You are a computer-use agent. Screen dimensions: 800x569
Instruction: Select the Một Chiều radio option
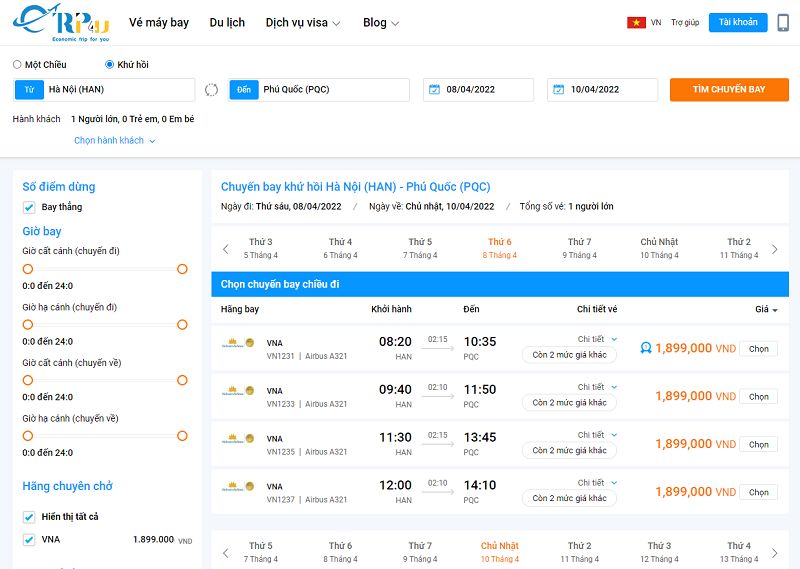17,64
